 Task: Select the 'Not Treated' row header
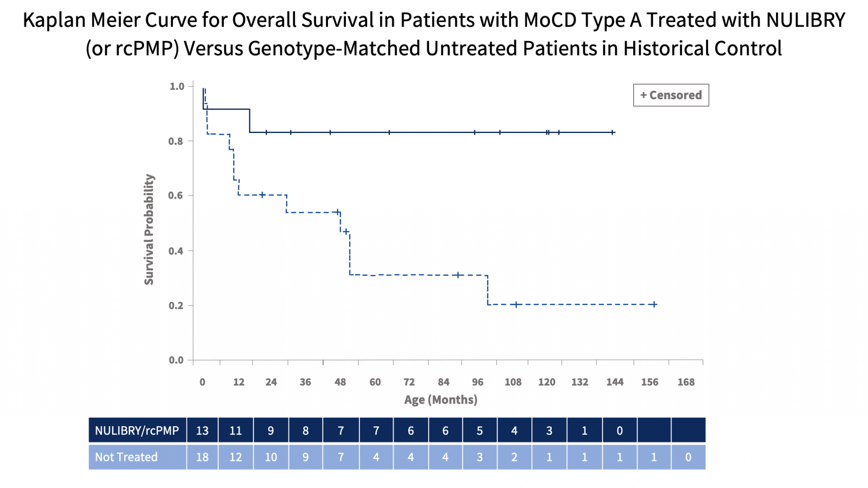137,457
